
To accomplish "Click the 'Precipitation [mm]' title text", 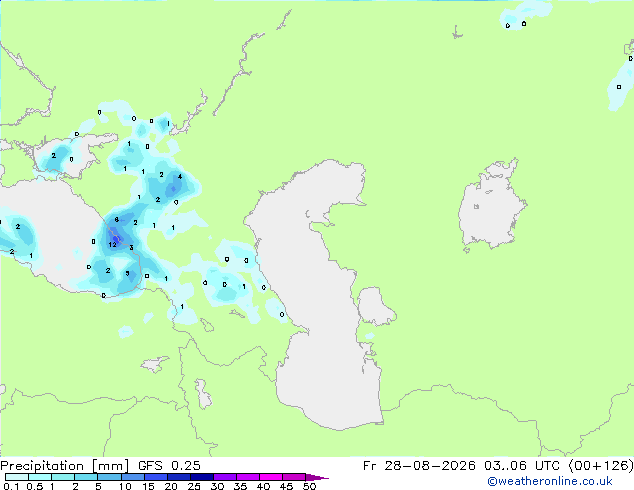I will pos(64,466).
